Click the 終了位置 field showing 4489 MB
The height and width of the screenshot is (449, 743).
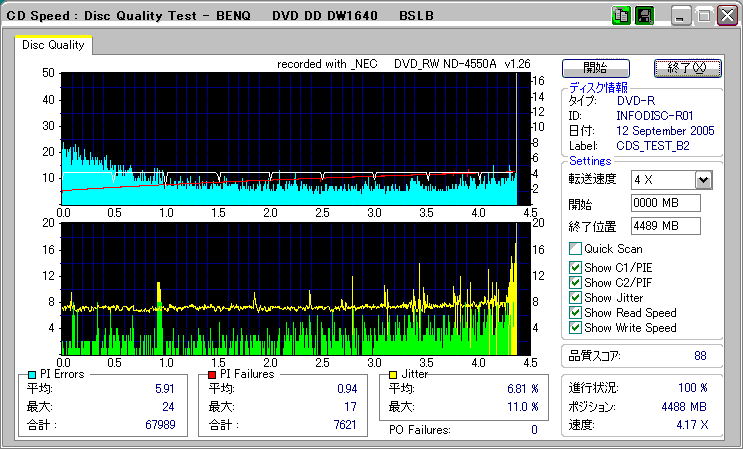coord(665,225)
